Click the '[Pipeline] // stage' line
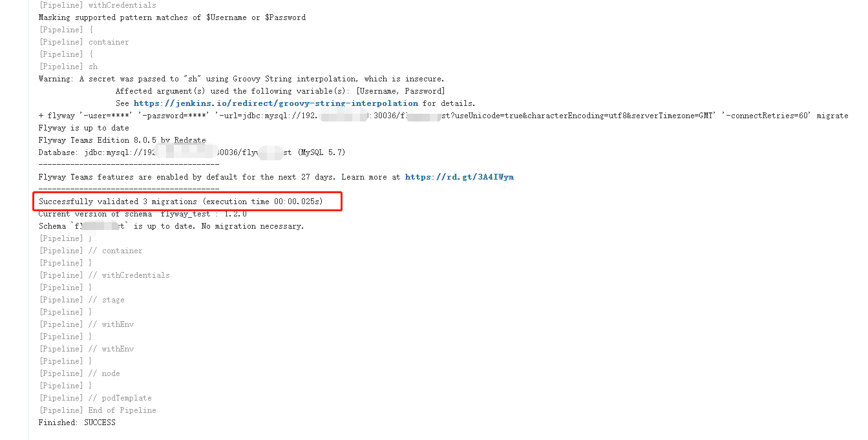This screenshot has width=868, height=440. (x=81, y=300)
